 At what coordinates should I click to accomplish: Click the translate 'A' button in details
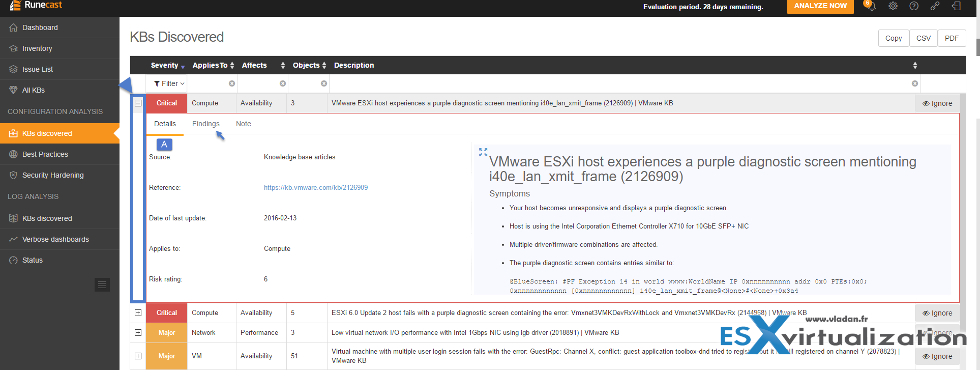[164, 145]
